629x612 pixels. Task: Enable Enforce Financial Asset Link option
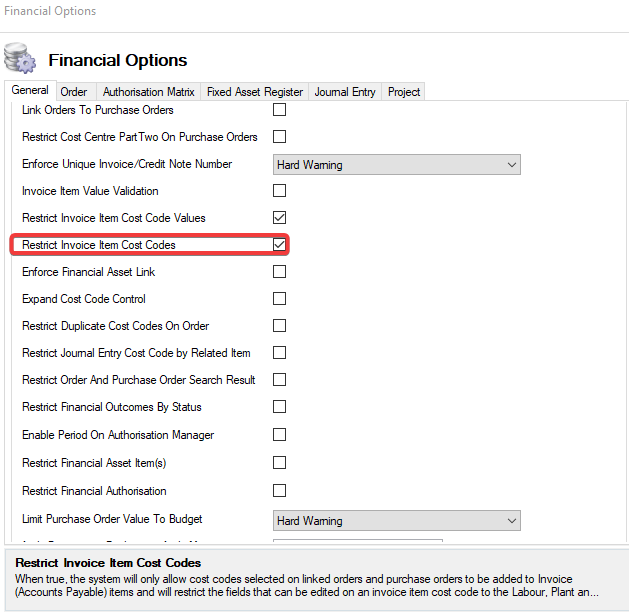280,272
